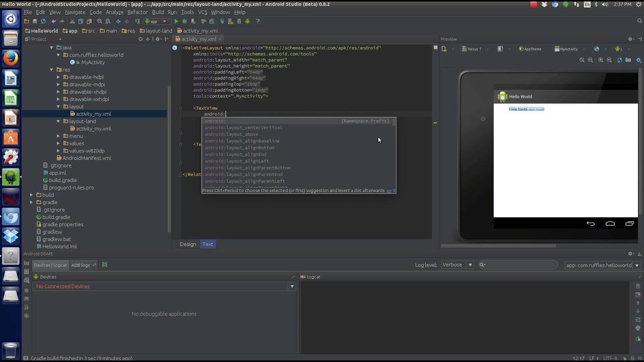
Task: Collapse the layout-land folder
Action: click(x=58, y=121)
